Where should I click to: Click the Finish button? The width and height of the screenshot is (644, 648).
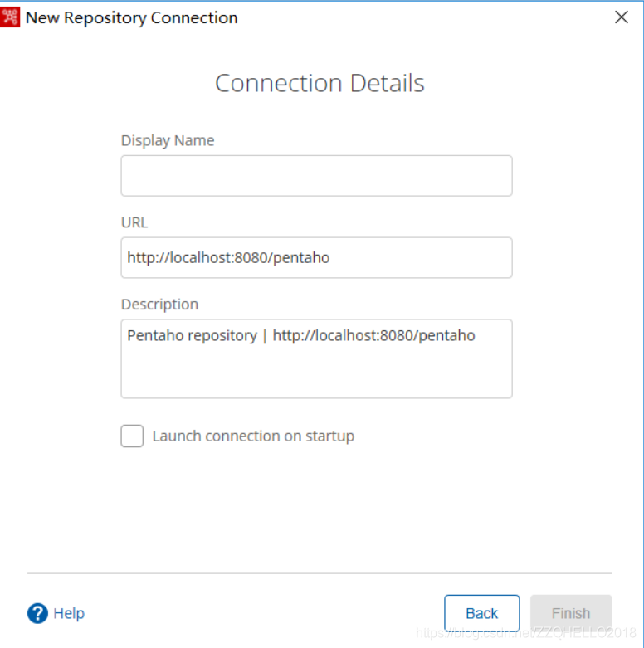pyautogui.click(x=571, y=613)
